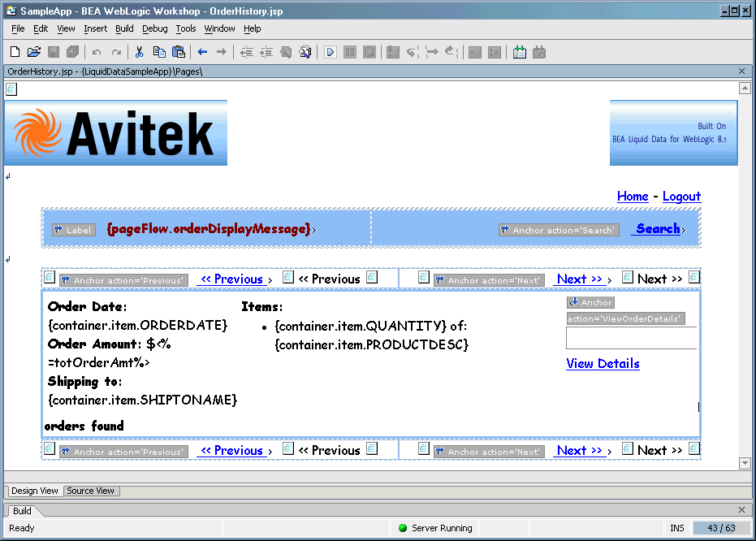This screenshot has width=756, height=541.
Task: Click the Search anchor link
Action: pos(658,228)
